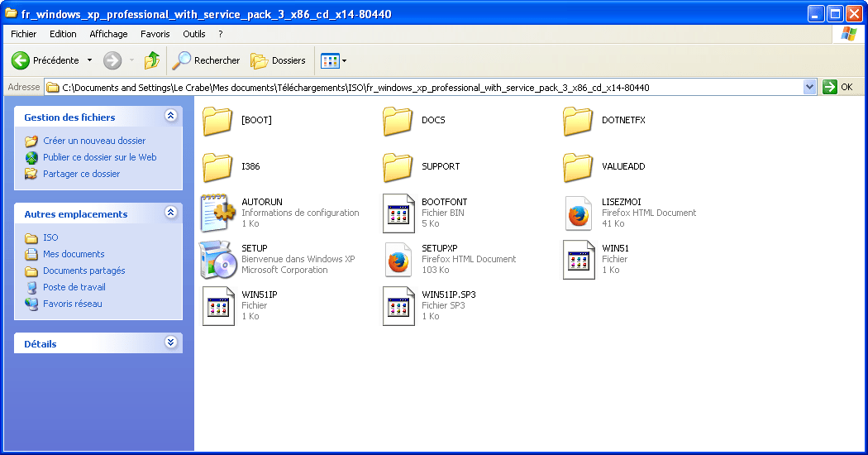Screen dimensions: 868x455
Task: Select the WIN51 file icon
Action: [x=579, y=260]
